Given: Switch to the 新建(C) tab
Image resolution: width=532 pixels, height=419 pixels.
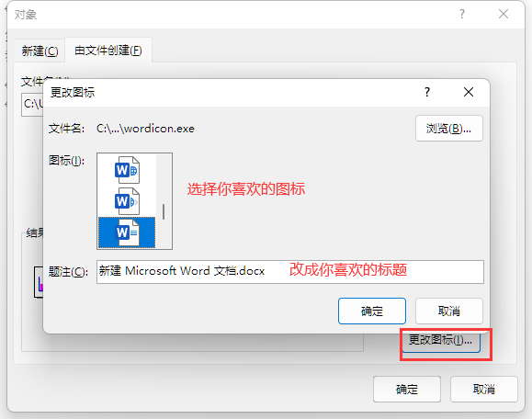Looking at the screenshot, I should [x=40, y=51].
